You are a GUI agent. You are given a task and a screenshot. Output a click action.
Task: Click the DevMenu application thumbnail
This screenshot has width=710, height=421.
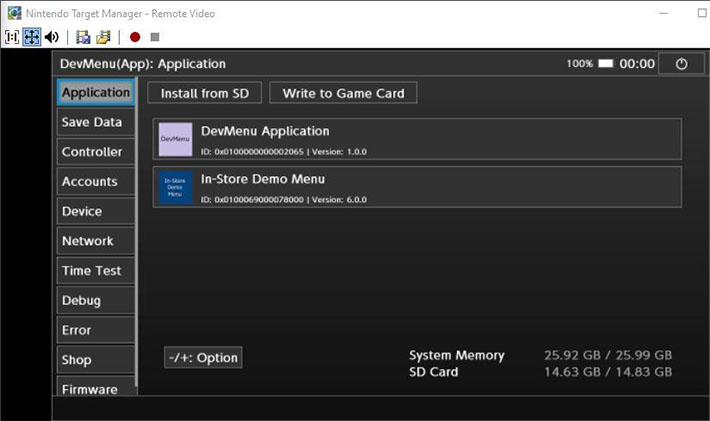coord(175,139)
